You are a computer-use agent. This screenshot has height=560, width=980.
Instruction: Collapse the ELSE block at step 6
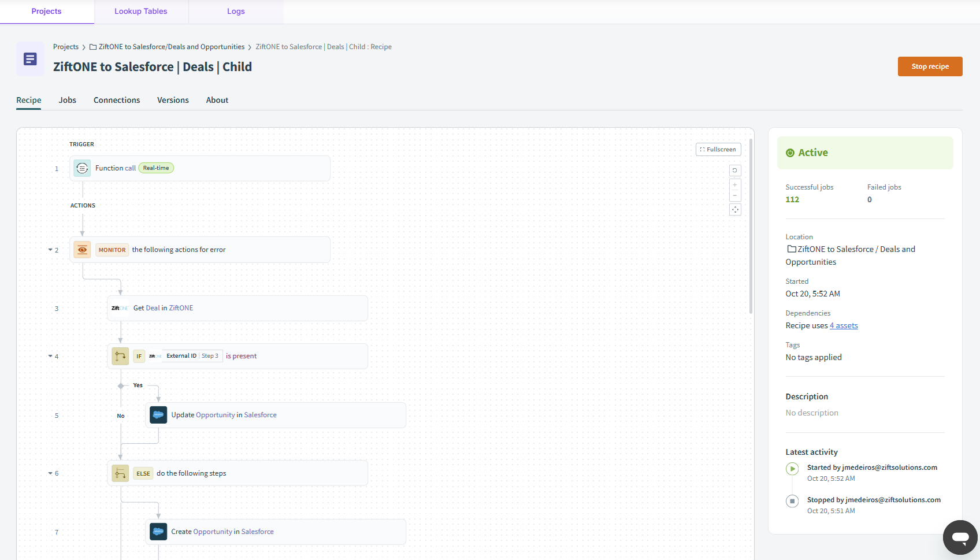click(50, 473)
